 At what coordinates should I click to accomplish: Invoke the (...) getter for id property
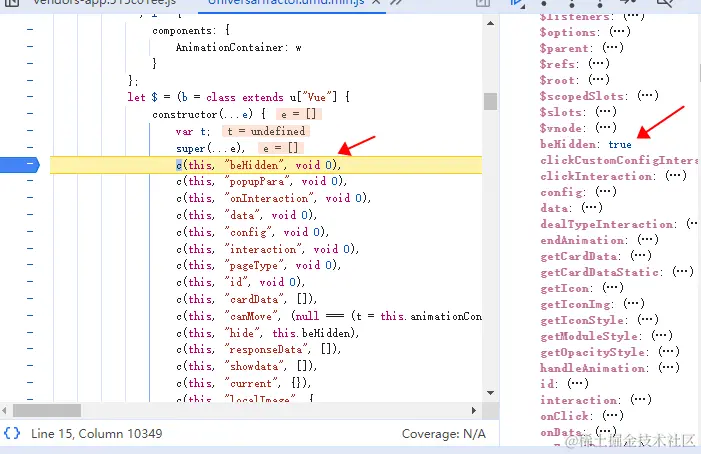[578, 383]
